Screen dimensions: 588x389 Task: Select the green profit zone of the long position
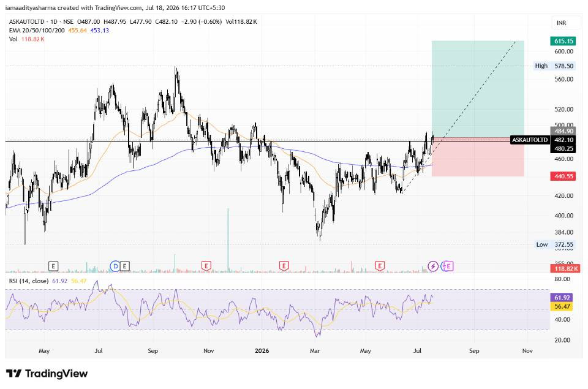tap(478, 89)
